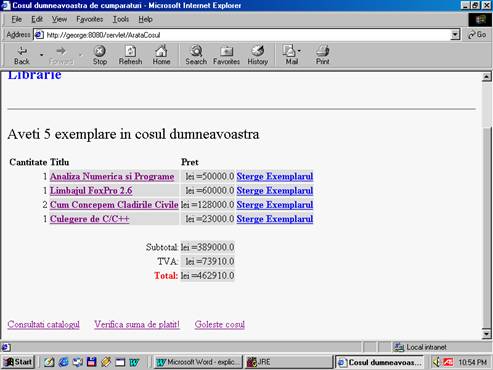493x370 pixels.
Task: Open the File menu
Action: [x=16, y=19]
